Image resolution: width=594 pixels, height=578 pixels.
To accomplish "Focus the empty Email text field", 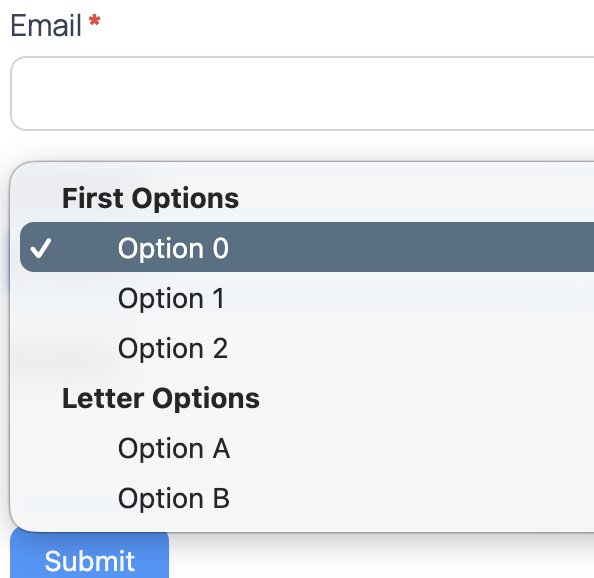I will [x=302, y=93].
